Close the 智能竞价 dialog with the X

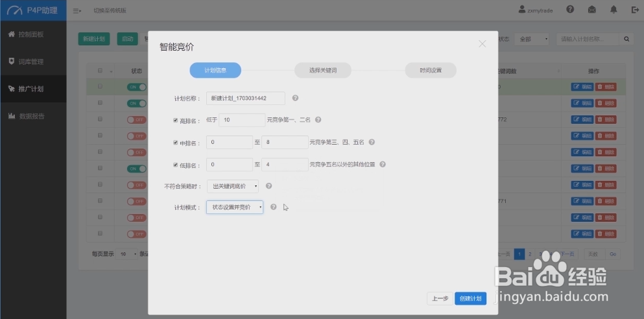point(482,44)
